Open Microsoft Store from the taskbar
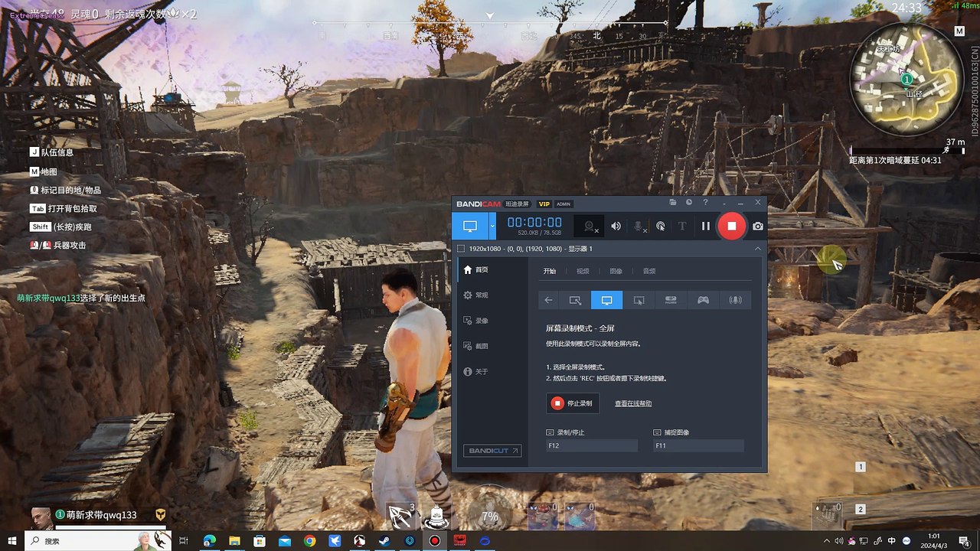This screenshot has height=551, width=980. [260, 541]
